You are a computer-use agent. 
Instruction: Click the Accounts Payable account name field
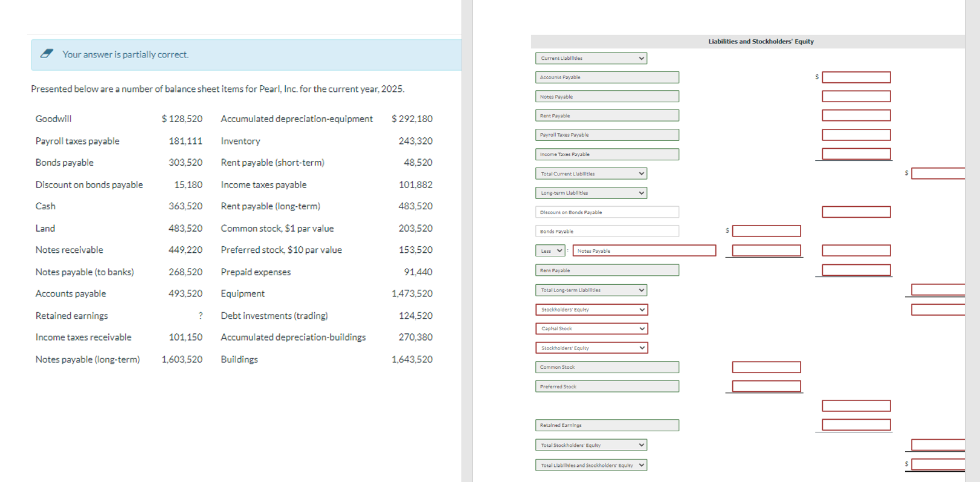[607, 77]
